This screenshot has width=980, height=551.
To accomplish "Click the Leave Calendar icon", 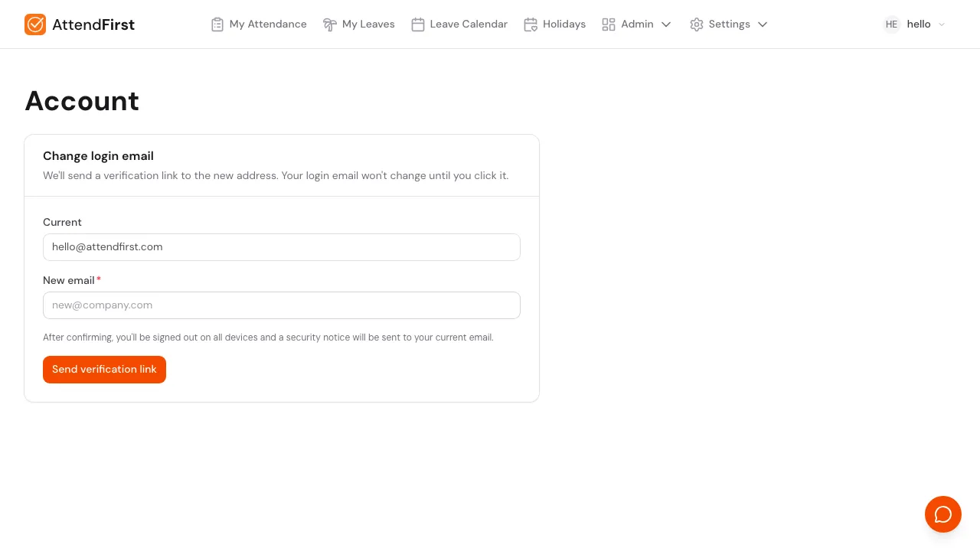I will (418, 24).
